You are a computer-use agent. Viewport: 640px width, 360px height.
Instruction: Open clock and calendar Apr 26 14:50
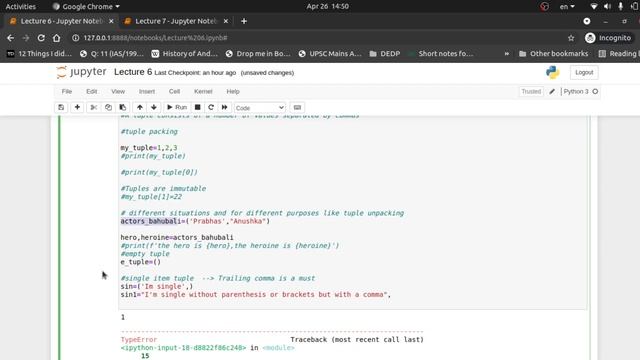point(327,6)
